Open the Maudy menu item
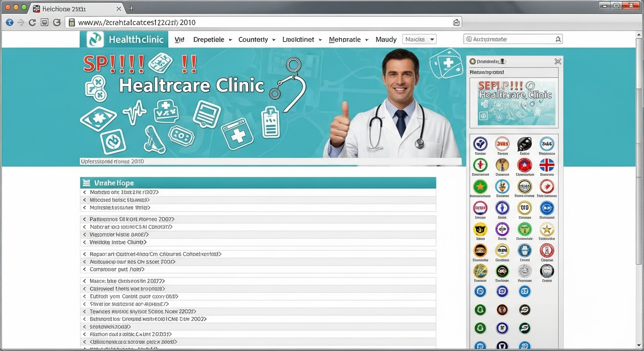Viewport: 644px width, 351px height. pos(386,40)
